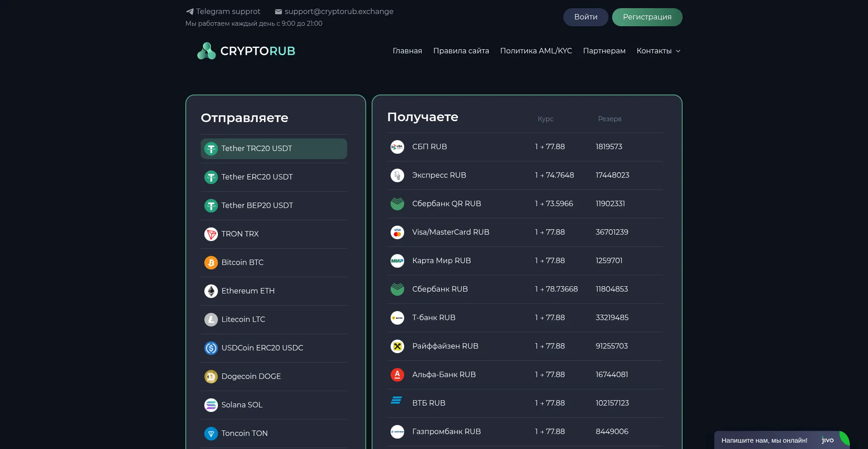Choose СБП RUB to receive

(525, 147)
